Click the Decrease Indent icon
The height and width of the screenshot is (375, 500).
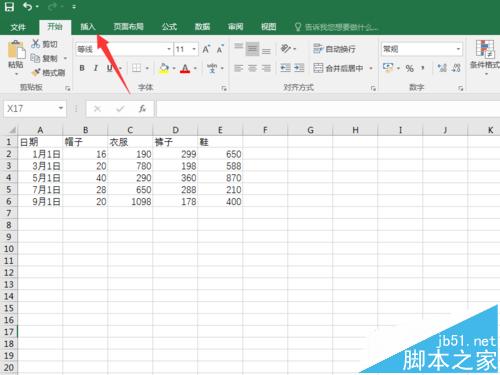point(285,68)
